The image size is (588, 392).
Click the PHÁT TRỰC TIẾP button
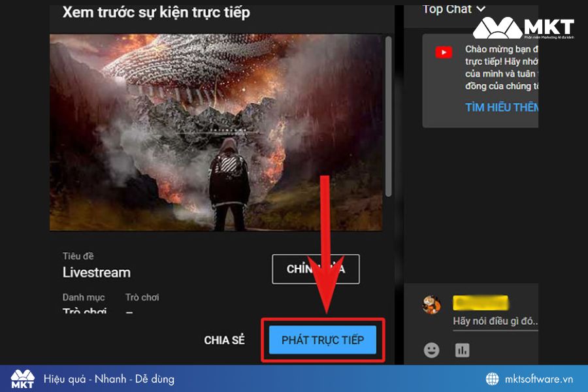pos(322,340)
